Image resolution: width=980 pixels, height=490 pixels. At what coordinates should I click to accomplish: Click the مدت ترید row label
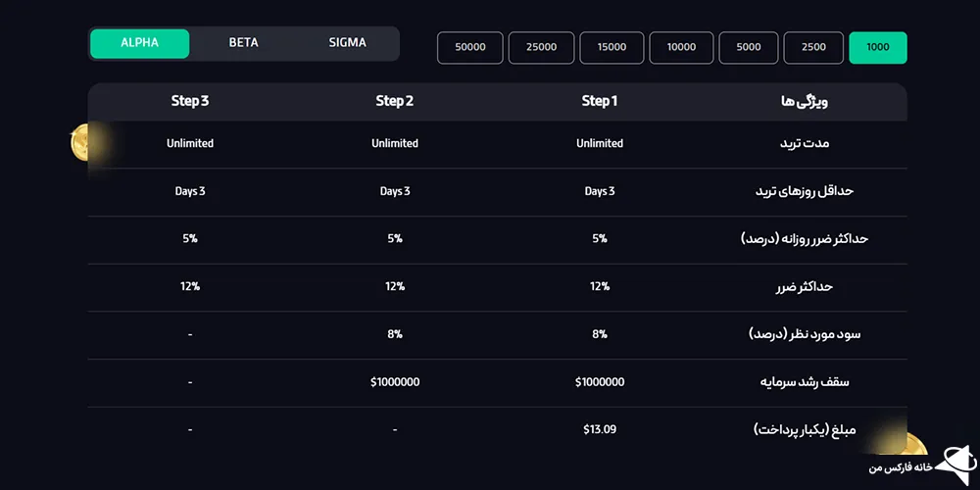tap(805, 143)
